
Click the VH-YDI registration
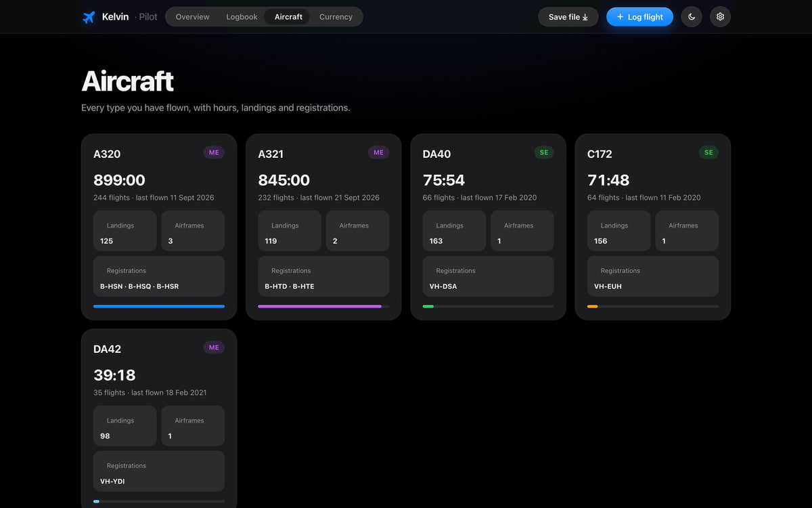[112, 482]
